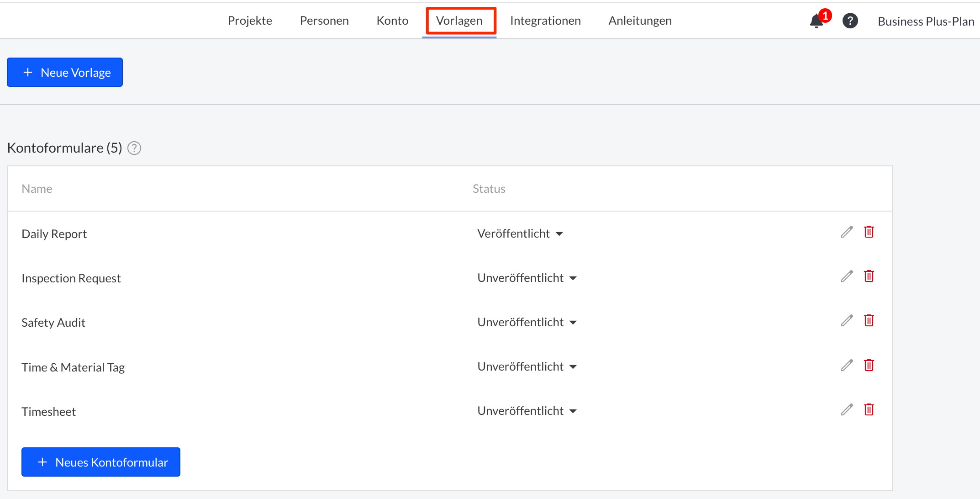The width and height of the screenshot is (980, 499).
Task: Delete the Inspection Request form
Action: [x=869, y=276]
